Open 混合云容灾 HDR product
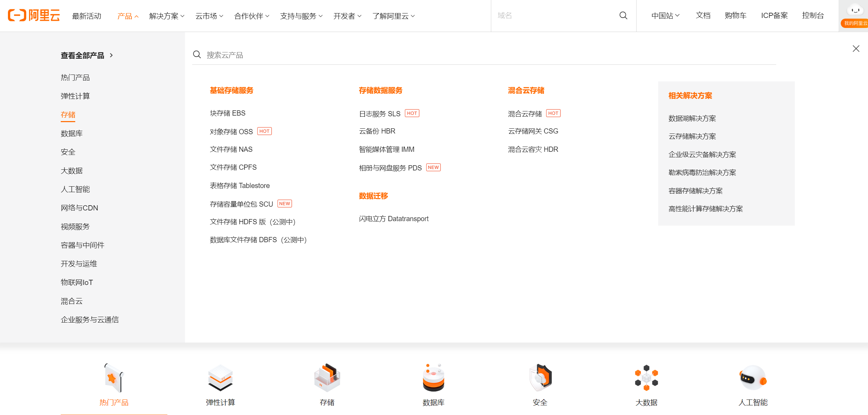The height and width of the screenshot is (415, 868). click(533, 149)
